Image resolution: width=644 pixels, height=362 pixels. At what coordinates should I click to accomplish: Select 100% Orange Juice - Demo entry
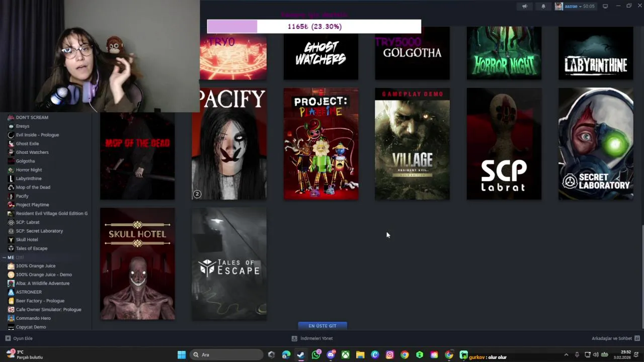pos(44,275)
